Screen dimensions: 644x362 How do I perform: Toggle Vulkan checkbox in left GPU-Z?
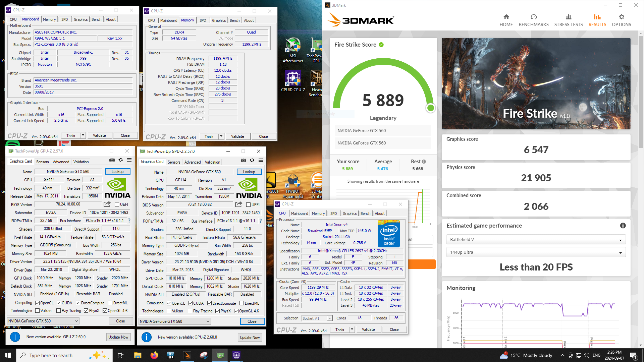(x=38, y=311)
